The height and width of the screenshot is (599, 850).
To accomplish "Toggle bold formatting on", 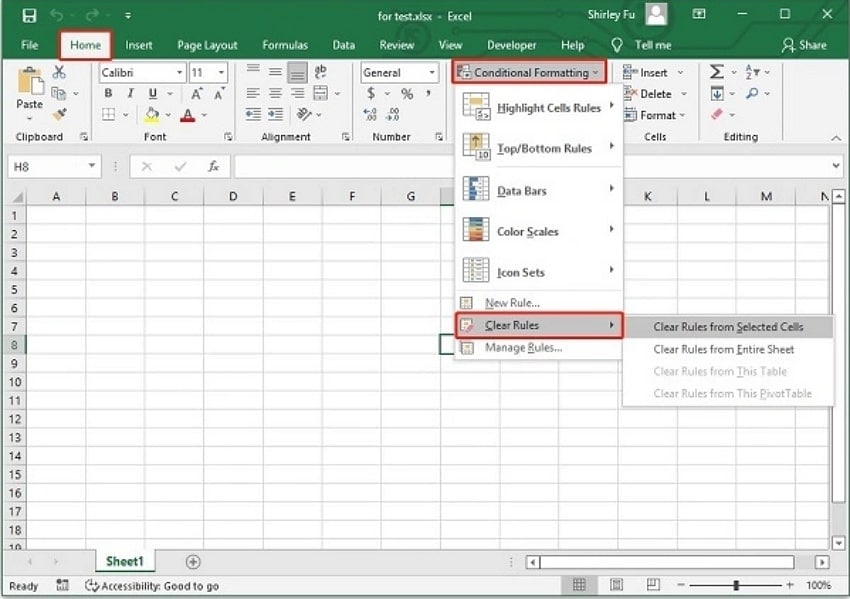I will 107,92.
